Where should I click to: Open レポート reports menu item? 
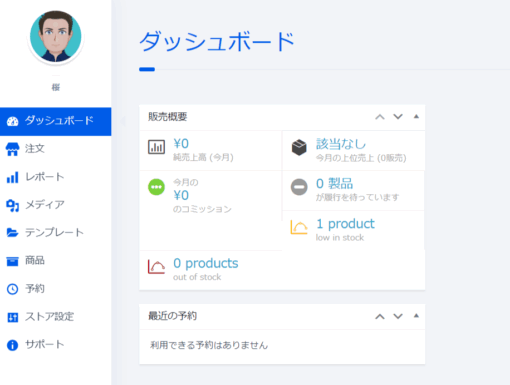(x=56, y=177)
